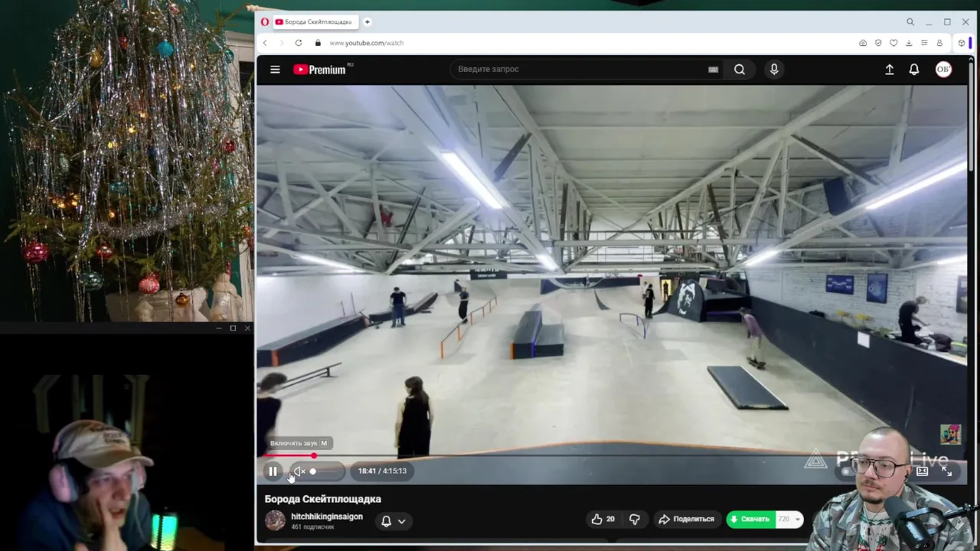Open channel notification bell dropdown
The image size is (980, 551).
click(394, 521)
